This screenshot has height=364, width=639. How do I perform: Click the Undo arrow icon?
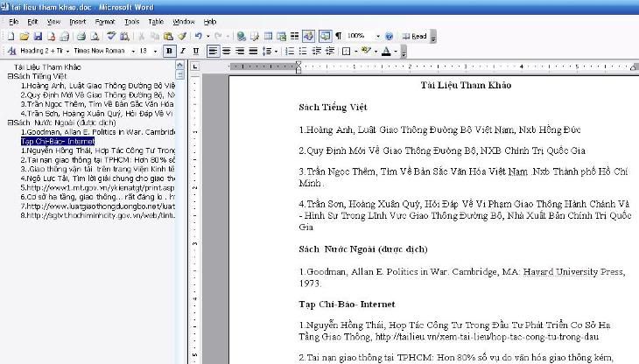[x=199, y=36]
